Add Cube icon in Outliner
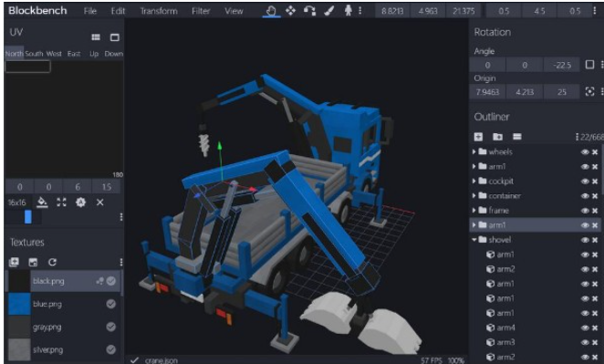Screen dimensions: 604x364 click(478, 137)
